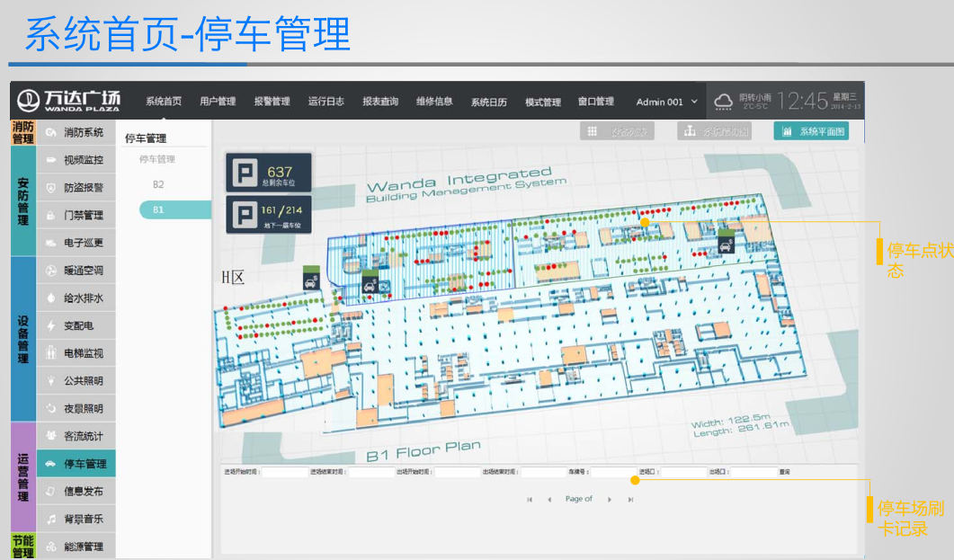Screen dimensions: 954x560
Task: Jump to first page of records
Action: 530,499
